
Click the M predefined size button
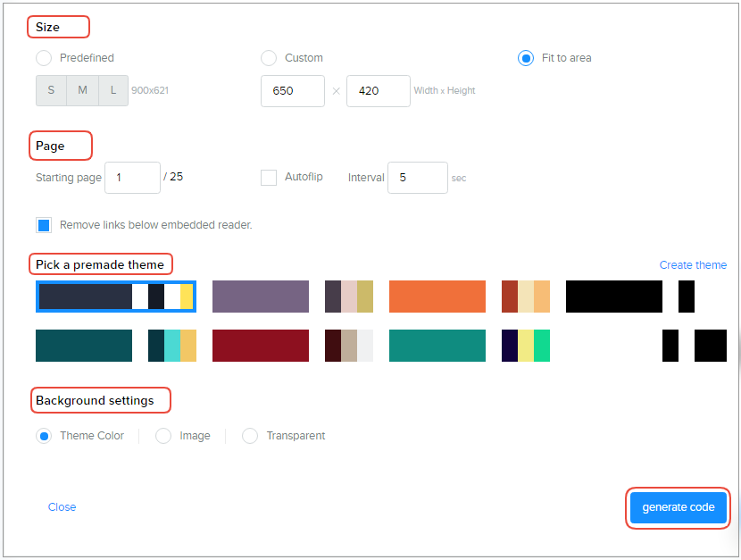coord(82,90)
